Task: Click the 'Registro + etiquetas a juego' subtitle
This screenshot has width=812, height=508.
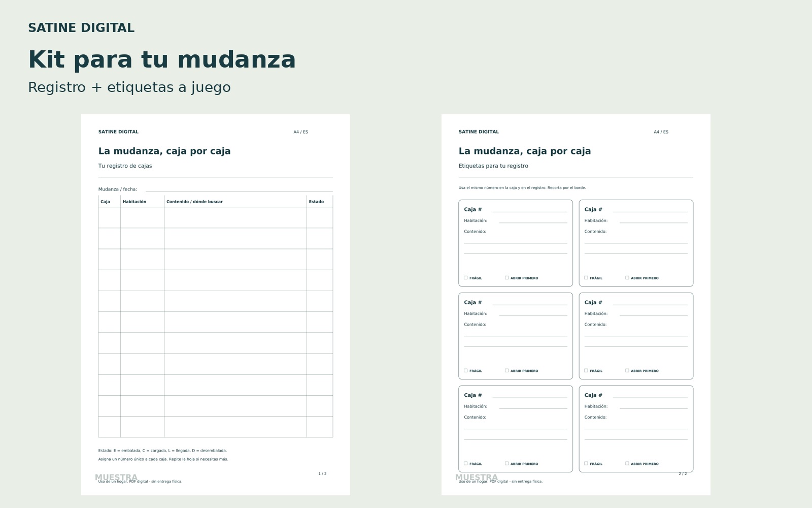Action: (129, 87)
